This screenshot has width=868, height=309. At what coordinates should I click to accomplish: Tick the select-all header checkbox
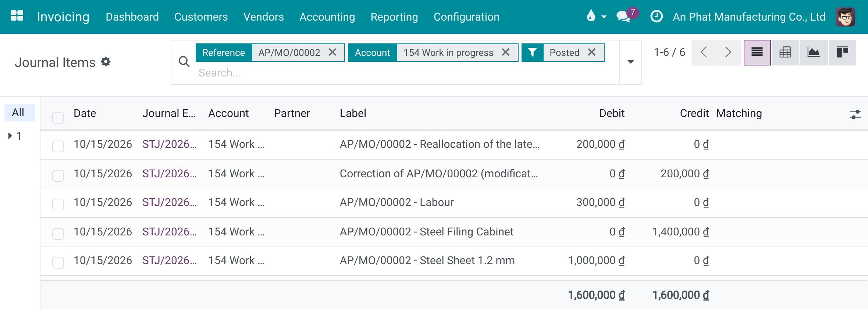[x=58, y=117]
